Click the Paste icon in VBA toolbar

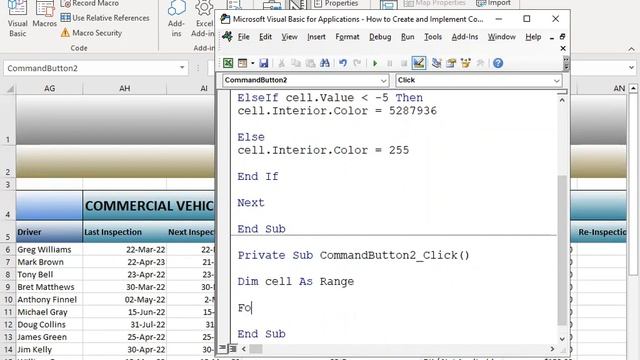click(310, 63)
